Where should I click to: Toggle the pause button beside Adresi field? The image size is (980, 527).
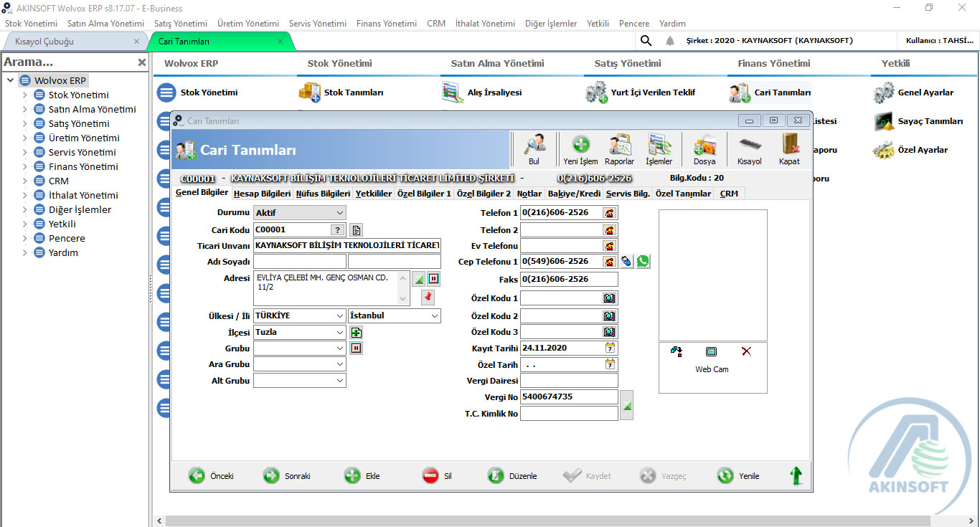pos(433,278)
